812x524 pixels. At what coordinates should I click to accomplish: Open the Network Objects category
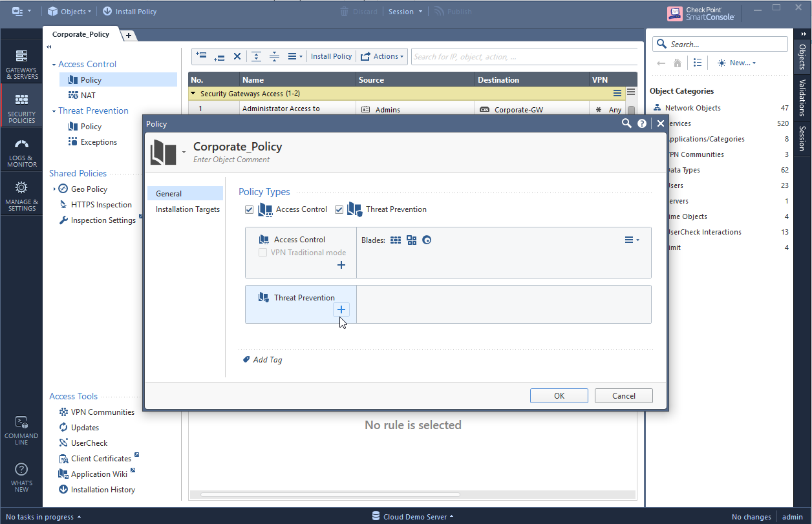[x=720, y=108]
